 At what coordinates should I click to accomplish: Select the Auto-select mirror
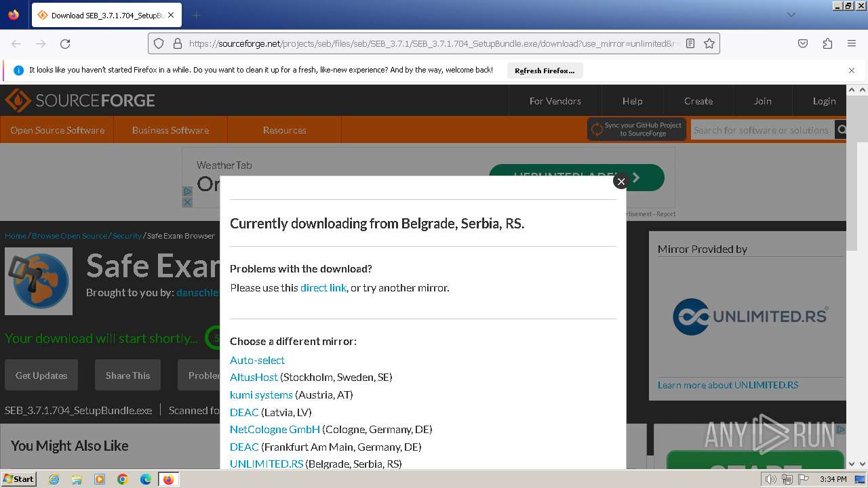pos(257,360)
